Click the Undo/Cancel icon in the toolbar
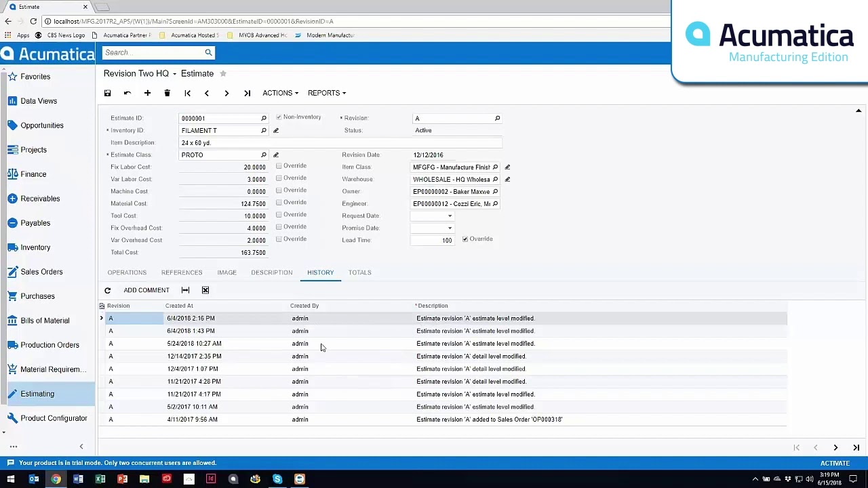Viewport: 868px width, 488px height. (127, 93)
